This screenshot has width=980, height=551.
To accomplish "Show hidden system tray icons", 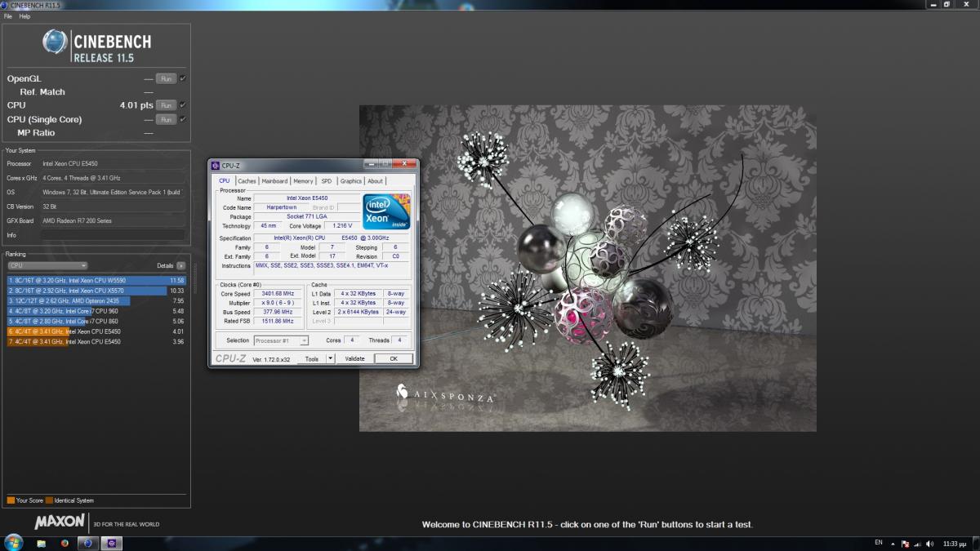I will pos(893,544).
